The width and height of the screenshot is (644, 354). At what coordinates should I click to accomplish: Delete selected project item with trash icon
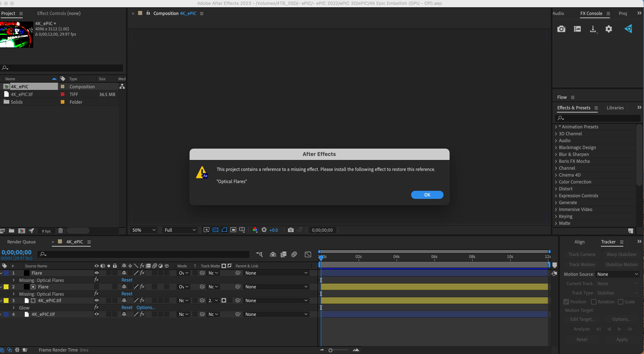61,230
